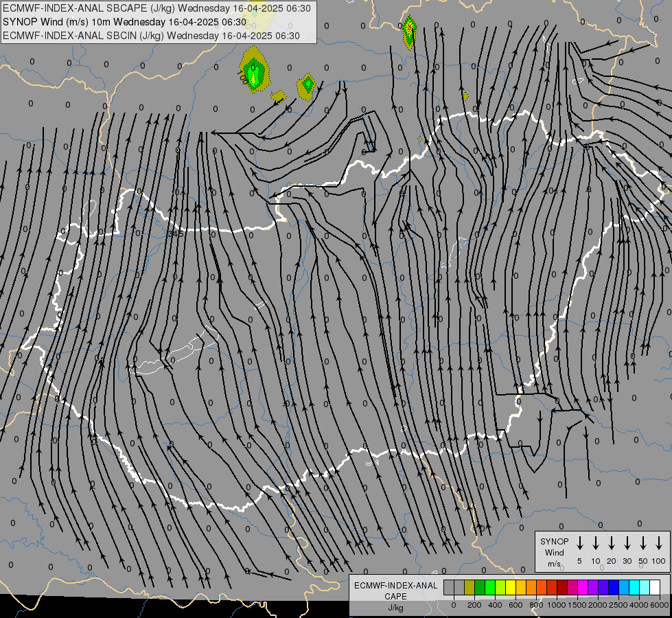The width and height of the screenshot is (672, 618).
Task: Click the '600' tick label on colorbar
Action: click(515, 605)
